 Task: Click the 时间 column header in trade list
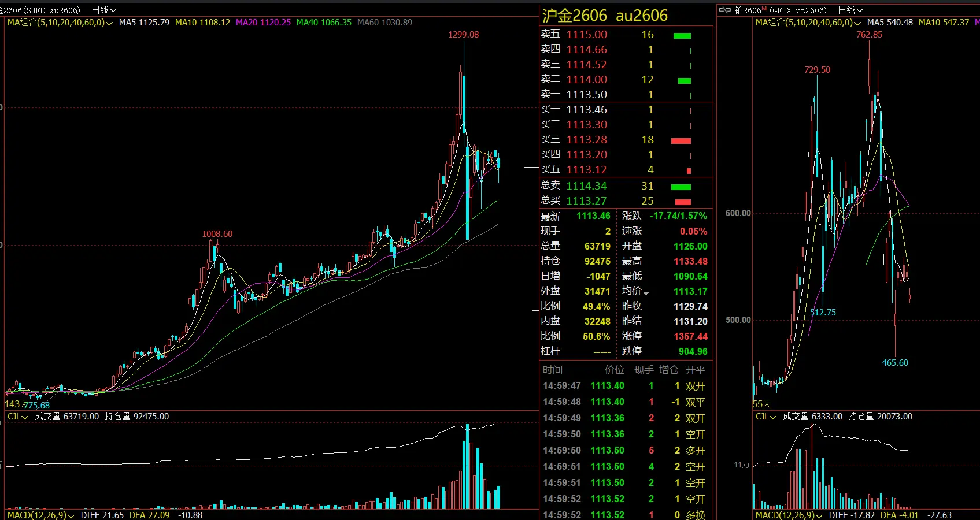pyautogui.click(x=552, y=370)
